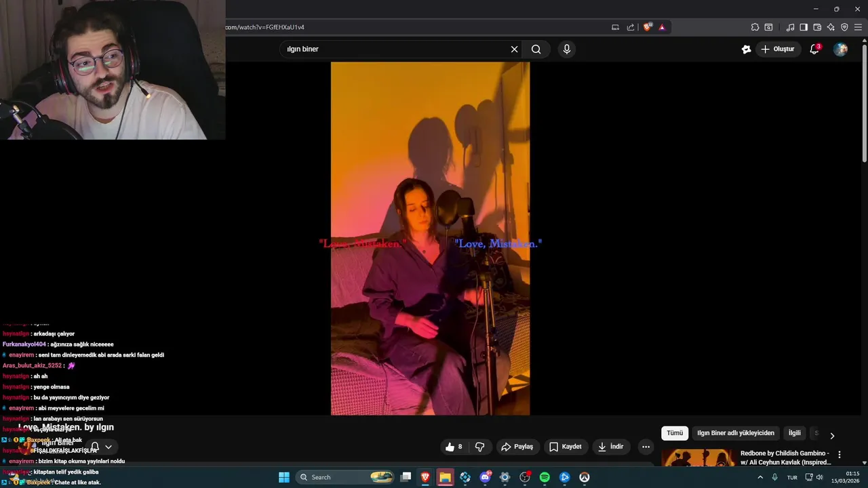Dislike the video with thumbs down
868x488 pixels.
480,447
